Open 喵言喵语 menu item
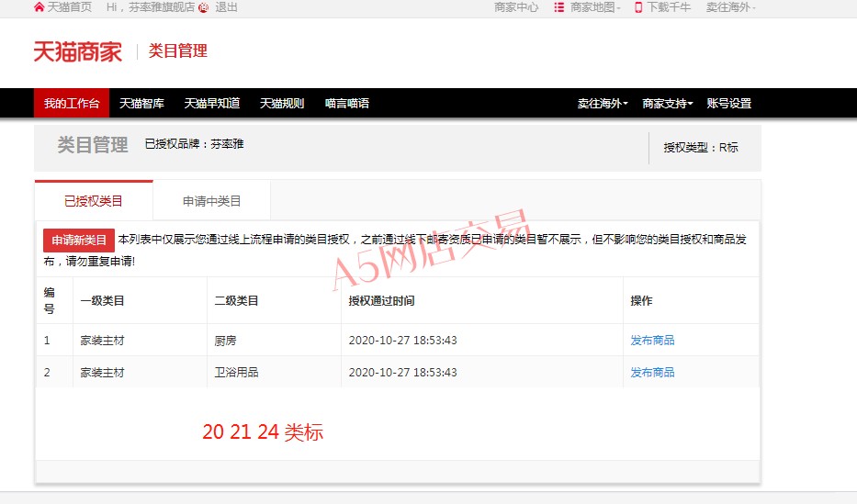 click(347, 104)
